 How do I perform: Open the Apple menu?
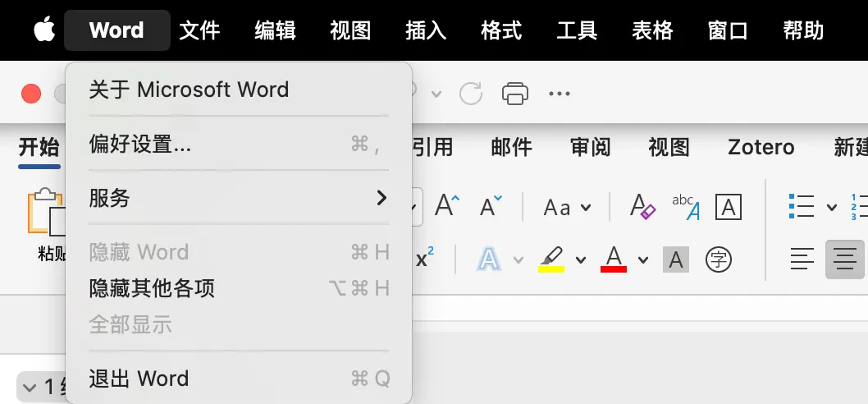(x=44, y=30)
